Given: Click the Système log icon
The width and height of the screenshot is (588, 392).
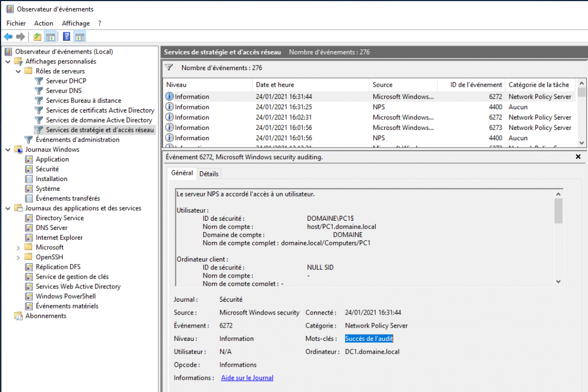Looking at the screenshot, I should 29,189.
